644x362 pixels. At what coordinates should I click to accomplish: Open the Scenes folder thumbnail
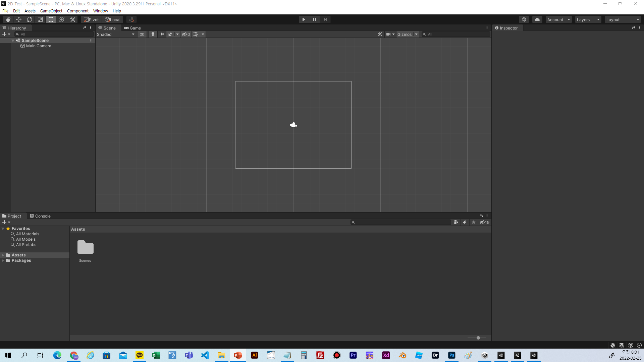(x=85, y=248)
